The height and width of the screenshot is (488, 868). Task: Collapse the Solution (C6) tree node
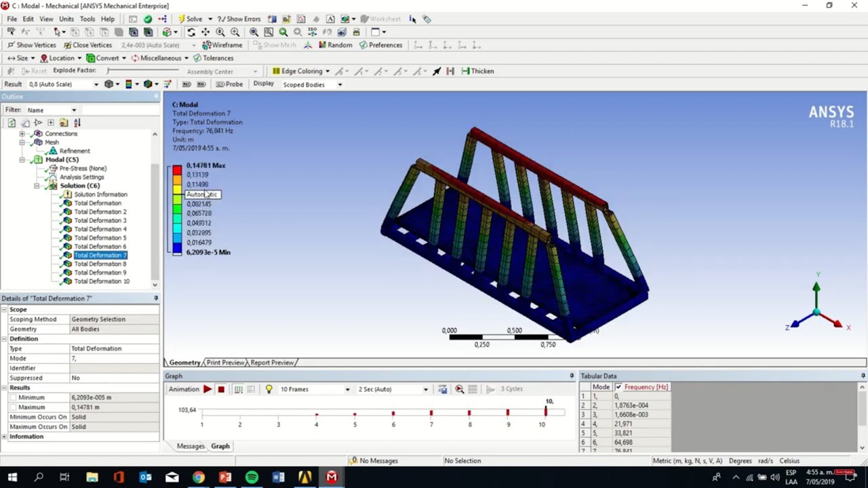click(37, 186)
